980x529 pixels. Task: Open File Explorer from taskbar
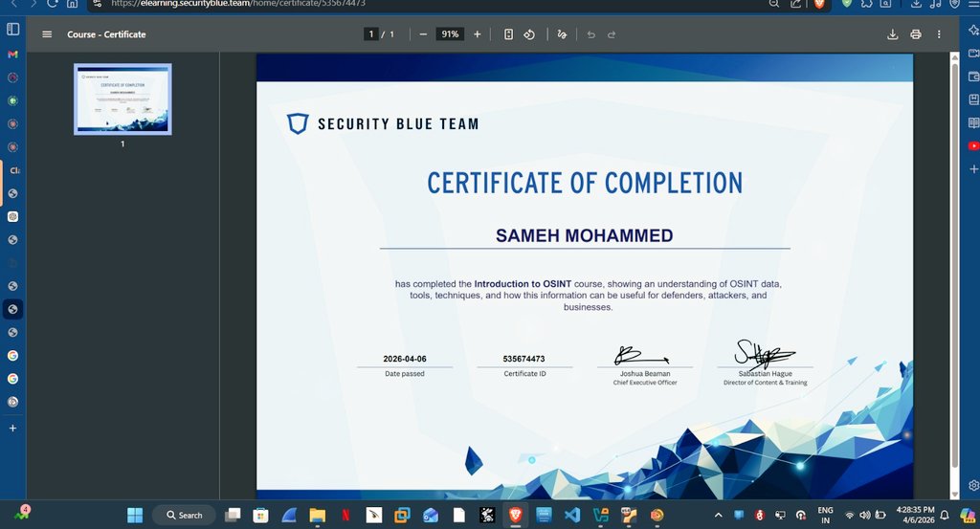[x=318, y=516]
